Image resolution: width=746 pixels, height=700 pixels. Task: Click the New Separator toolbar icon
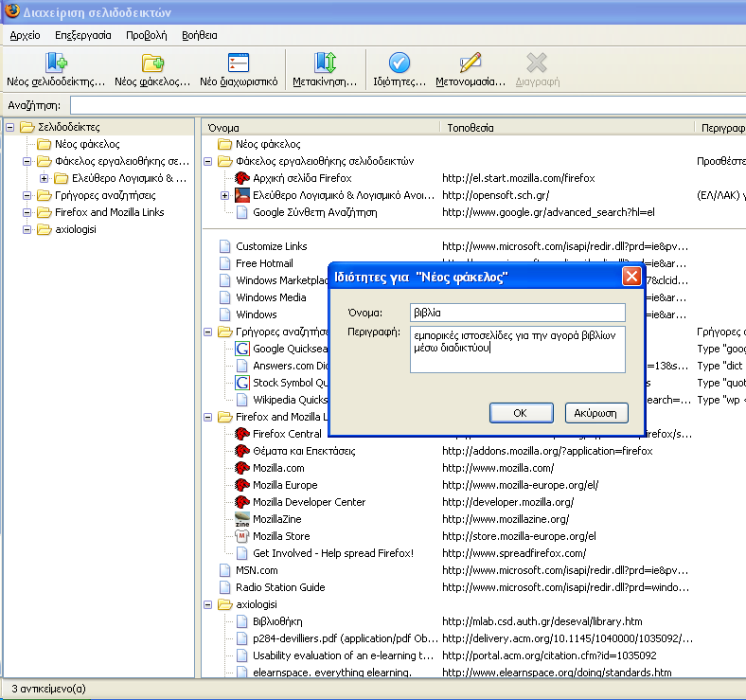click(x=239, y=63)
